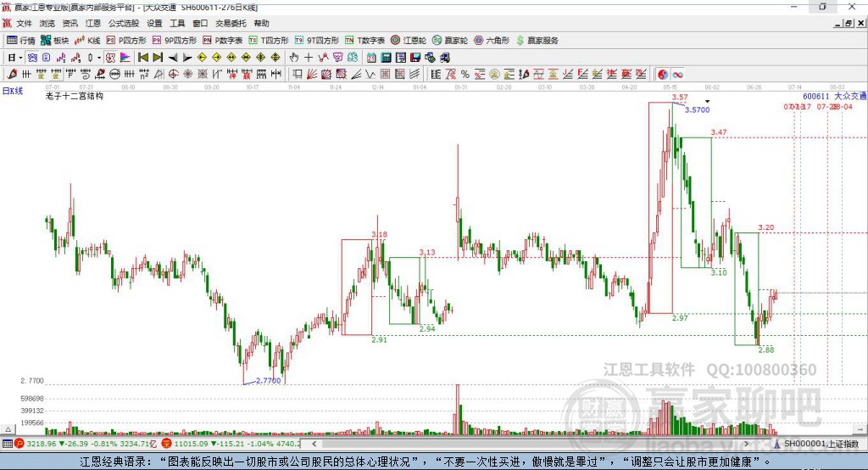The height and width of the screenshot is (470, 868).
Task: Open the 9T四方形 tool
Action: 317,41
